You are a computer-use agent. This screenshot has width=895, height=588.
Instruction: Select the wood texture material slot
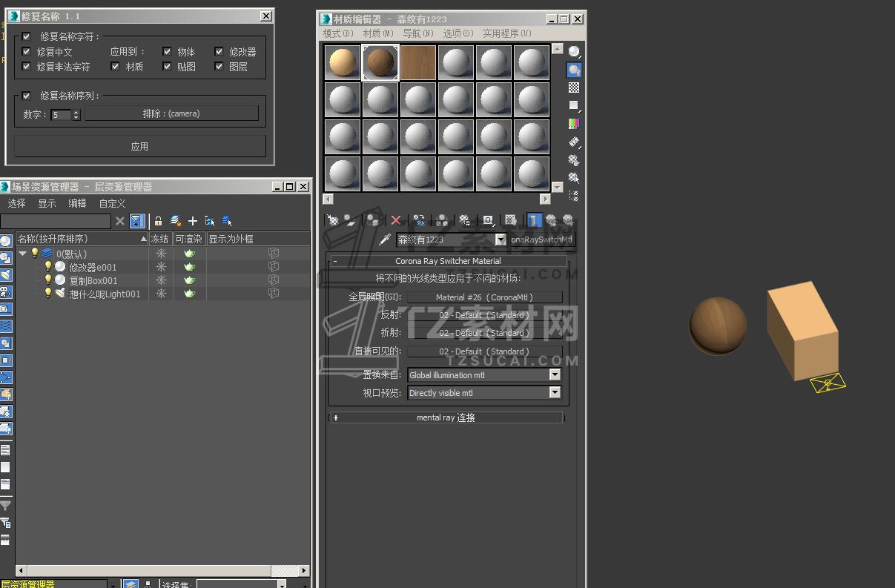pos(418,62)
